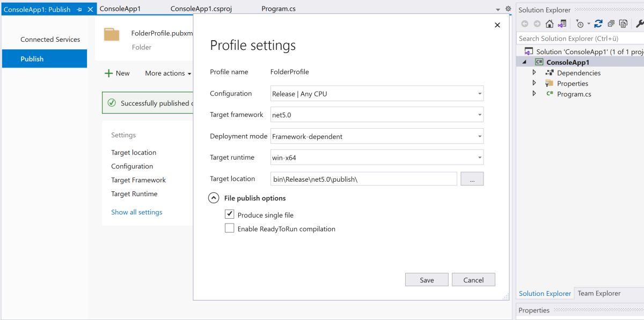
Task: Click the folder icon beside FolderProfile.pubxml
Action: 112,35
